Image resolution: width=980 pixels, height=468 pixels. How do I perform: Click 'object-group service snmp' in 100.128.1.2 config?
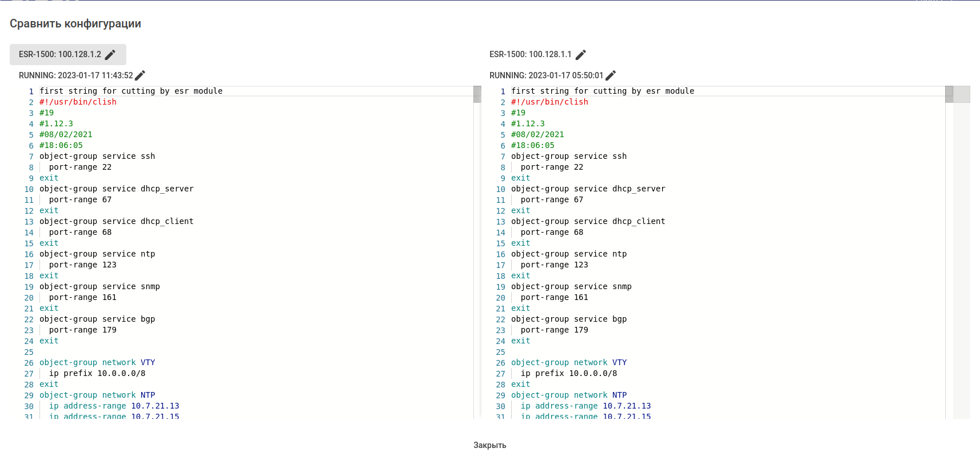click(99, 286)
